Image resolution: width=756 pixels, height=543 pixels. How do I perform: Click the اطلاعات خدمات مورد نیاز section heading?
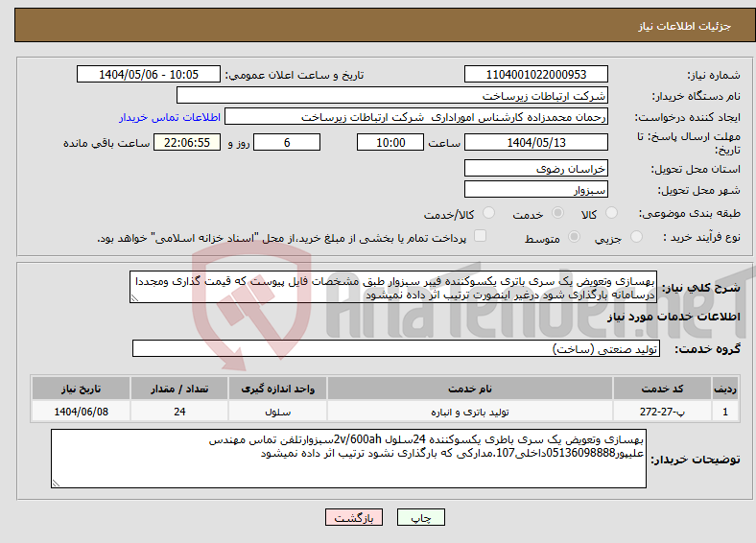coord(673,317)
